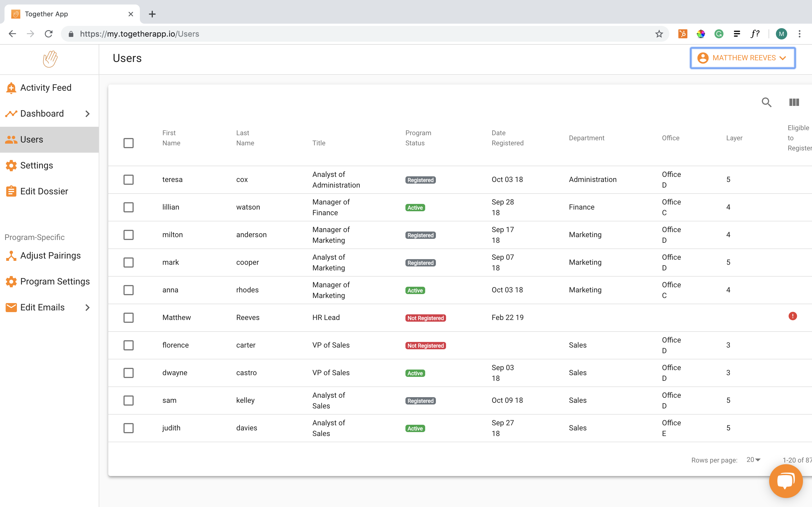Viewport: 812px width, 507px height.
Task: Select the checkbox for dwayne castro
Action: 129,373
